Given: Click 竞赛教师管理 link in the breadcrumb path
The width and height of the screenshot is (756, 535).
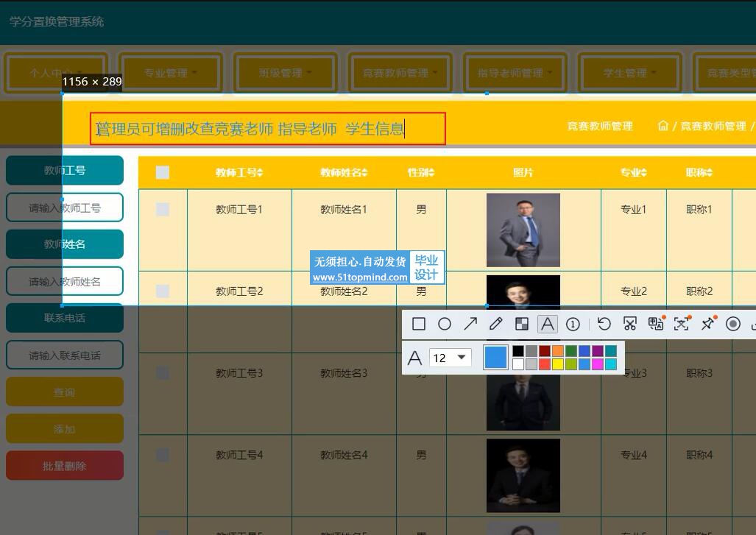Looking at the screenshot, I should (x=713, y=127).
